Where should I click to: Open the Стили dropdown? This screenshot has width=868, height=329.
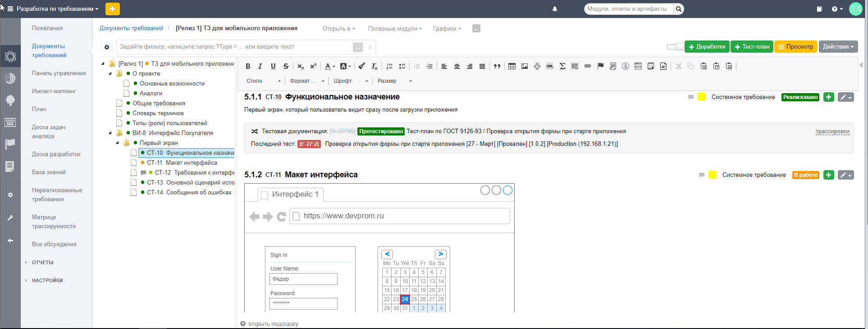coord(263,81)
